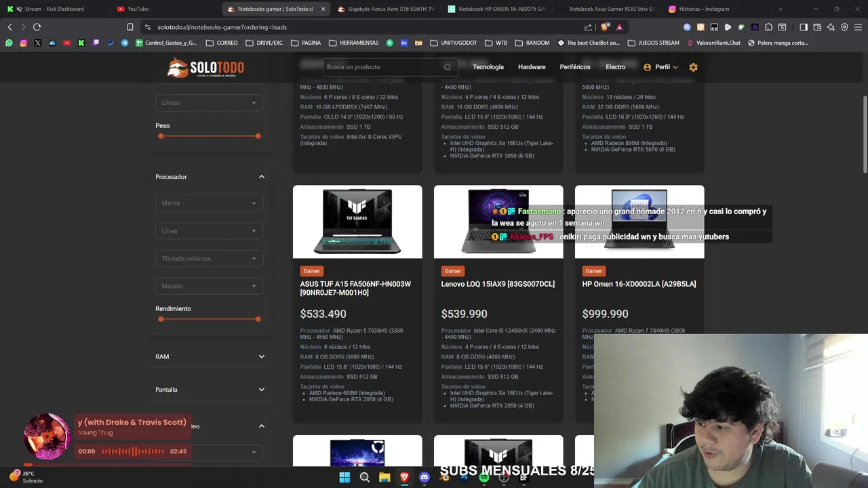Image resolution: width=868 pixels, height=488 pixels.
Task: Open the Tecnología menu
Action: click(x=488, y=67)
